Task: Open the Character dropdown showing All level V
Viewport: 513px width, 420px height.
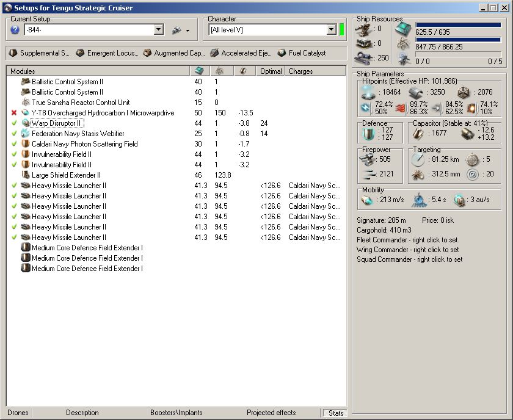Action: [331, 30]
